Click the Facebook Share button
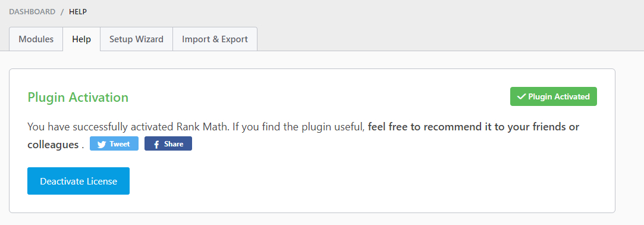Image resolution: width=644 pixels, height=225 pixels. [x=168, y=143]
